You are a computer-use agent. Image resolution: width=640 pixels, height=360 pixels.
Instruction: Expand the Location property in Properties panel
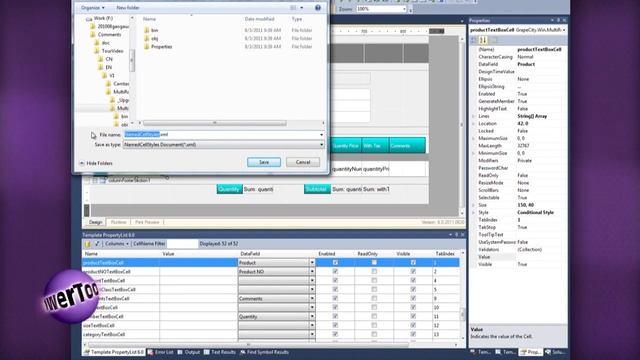(473, 124)
